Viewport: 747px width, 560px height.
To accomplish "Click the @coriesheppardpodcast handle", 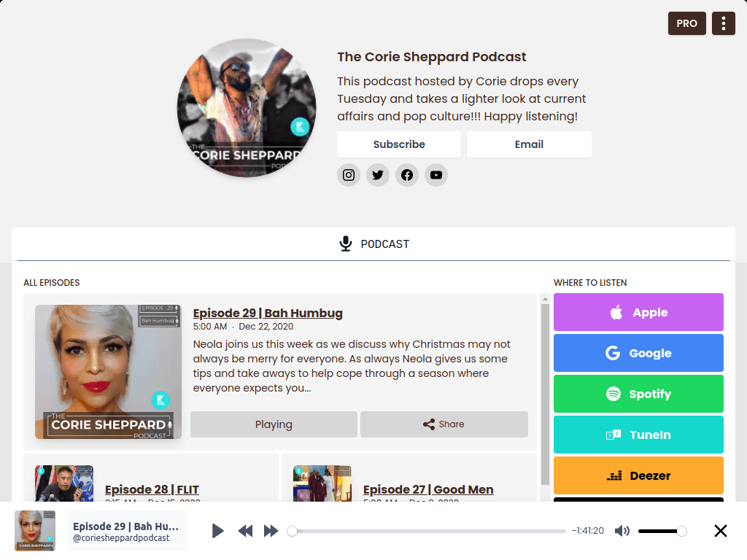I will (121, 538).
